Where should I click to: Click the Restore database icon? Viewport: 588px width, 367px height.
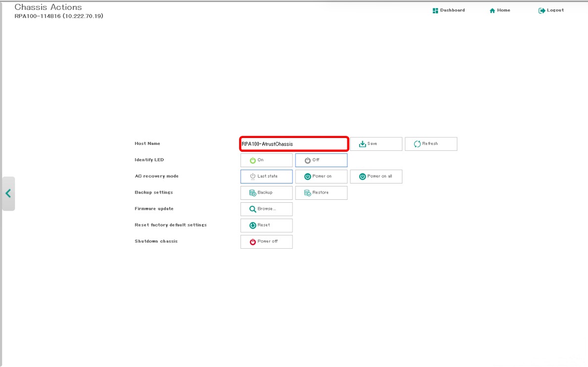[307, 192]
